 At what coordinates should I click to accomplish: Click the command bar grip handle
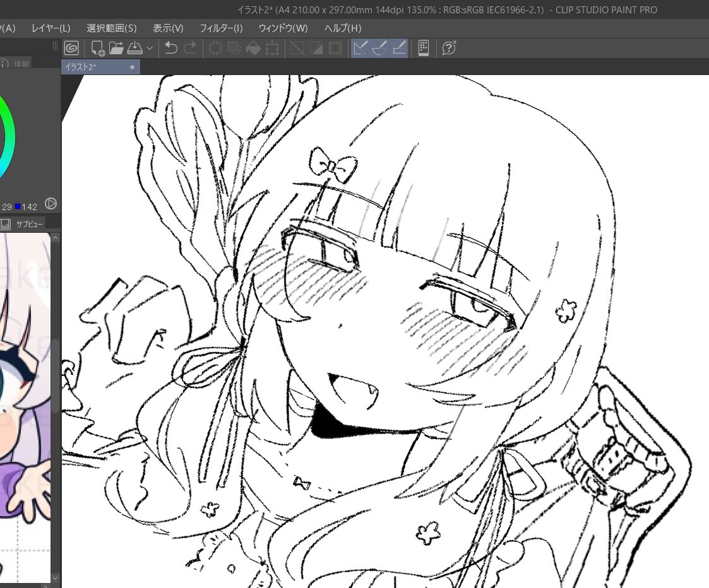pos(55,45)
